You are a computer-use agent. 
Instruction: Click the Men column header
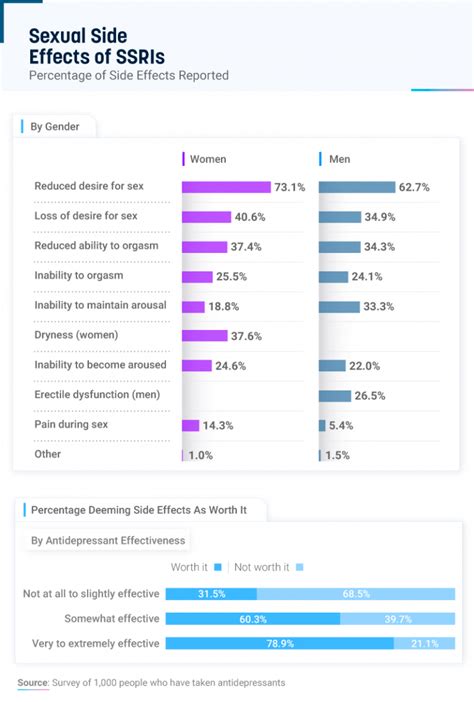(x=340, y=159)
